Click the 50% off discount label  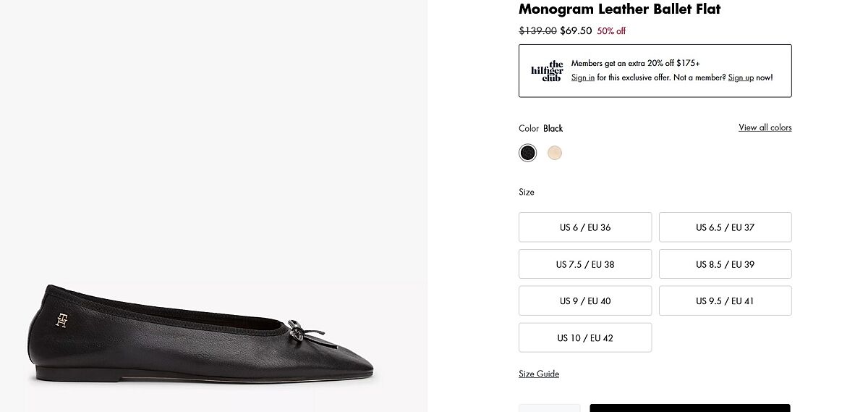pyautogui.click(x=611, y=31)
